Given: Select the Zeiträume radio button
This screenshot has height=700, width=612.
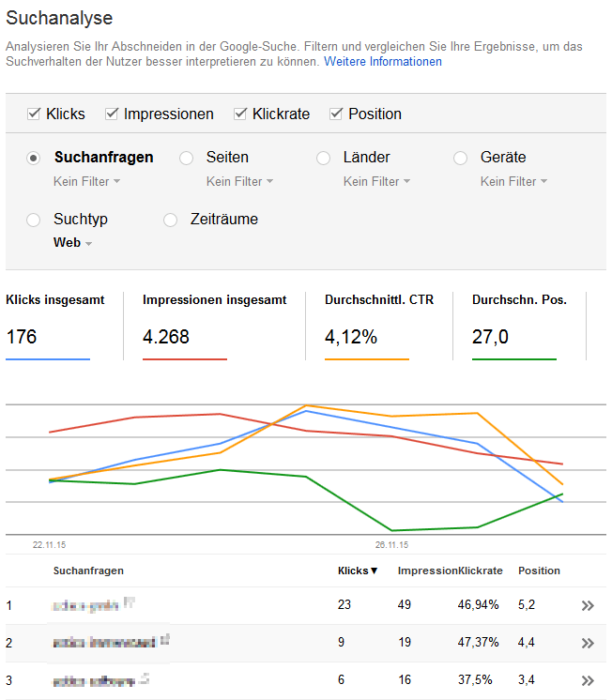Looking at the screenshot, I should click(170, 221).
